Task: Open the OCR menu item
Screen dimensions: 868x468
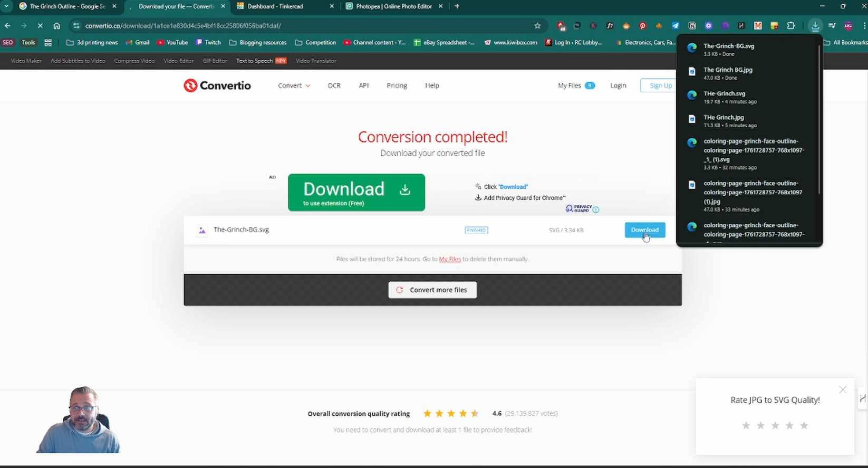Action: coord(334,85)
